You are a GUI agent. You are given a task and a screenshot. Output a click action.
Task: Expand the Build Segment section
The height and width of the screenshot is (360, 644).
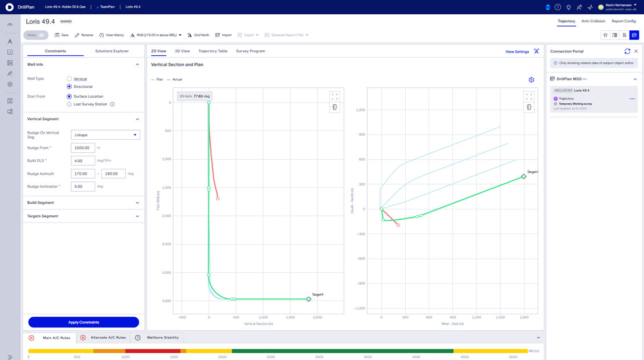coord(137,203)
